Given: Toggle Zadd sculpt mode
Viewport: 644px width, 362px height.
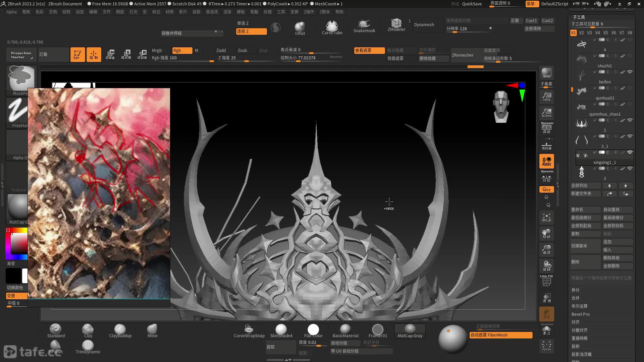Looking at the screenshot, I should 221,51.
